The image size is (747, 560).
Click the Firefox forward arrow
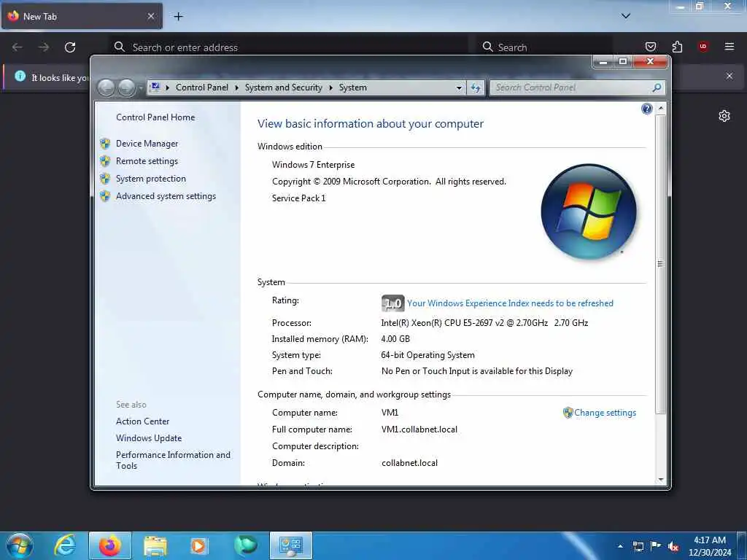[x=44, y=47]
